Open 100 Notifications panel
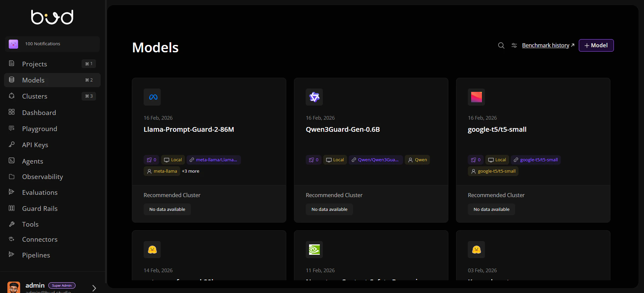The width and height of the screenshot is (644, 293). [x=52, y=44]
